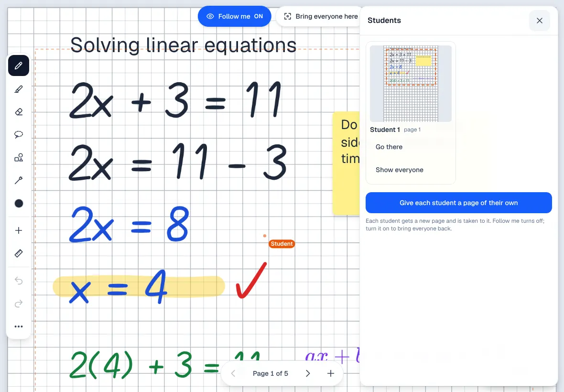Click Give each student a page of their own

pos(459,203)
